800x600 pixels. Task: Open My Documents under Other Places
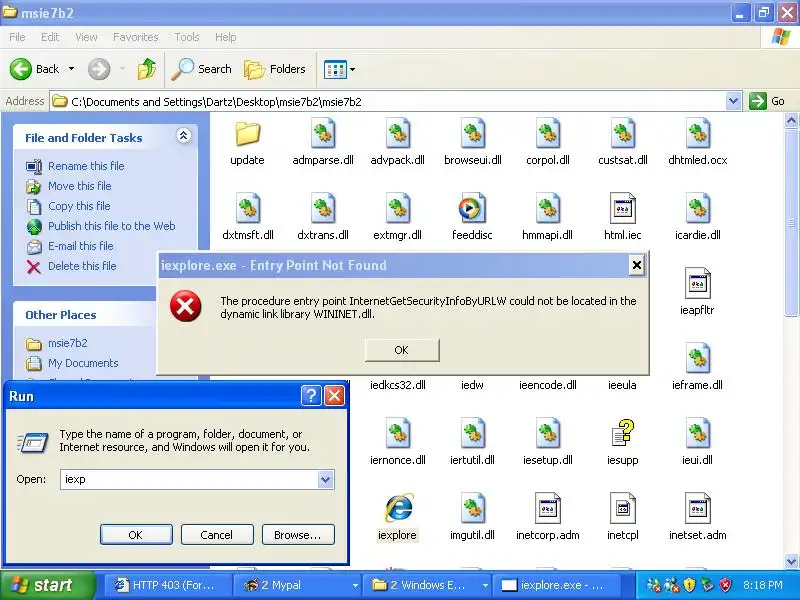(83, 363)
